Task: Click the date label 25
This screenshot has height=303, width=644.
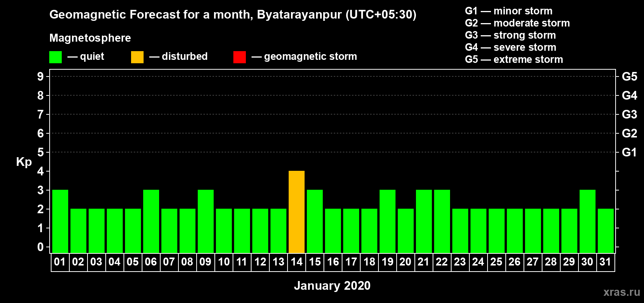Action: coord(496,262)
